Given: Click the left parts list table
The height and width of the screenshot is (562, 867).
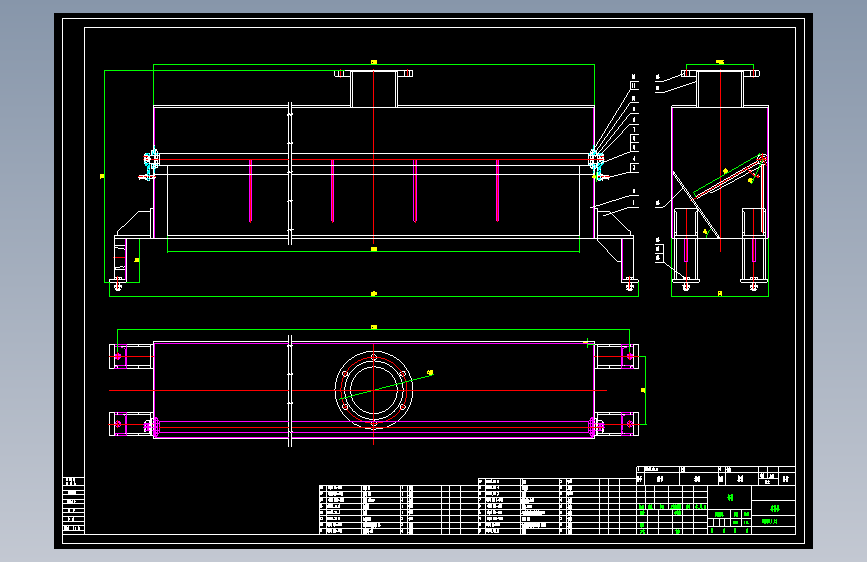Looking at the screenshot, I should click(398, 509).
